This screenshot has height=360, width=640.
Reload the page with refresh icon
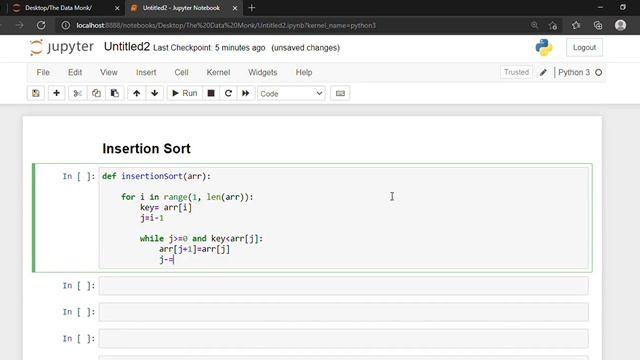click(x=41, y=25)
